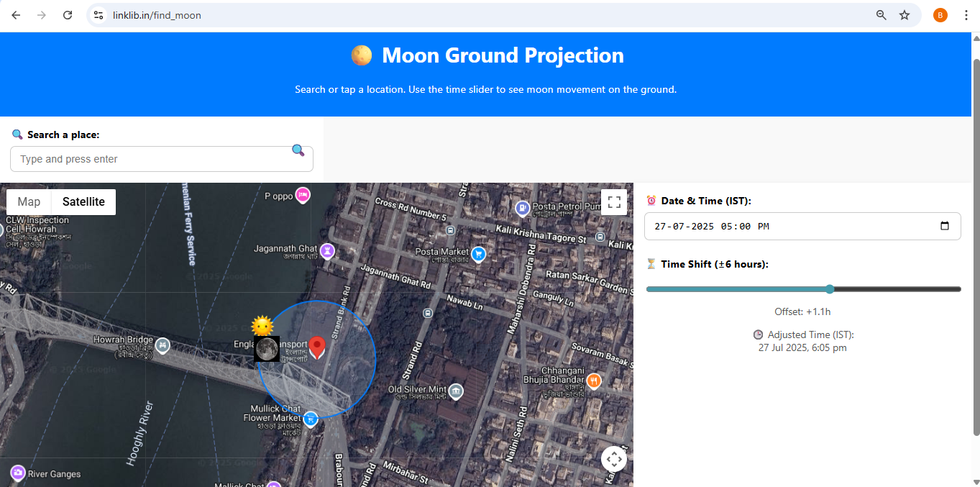Click the small transit marker on Strand Rd
The height and width of the screenshot is (487, 980).
[x=429, y=313]
